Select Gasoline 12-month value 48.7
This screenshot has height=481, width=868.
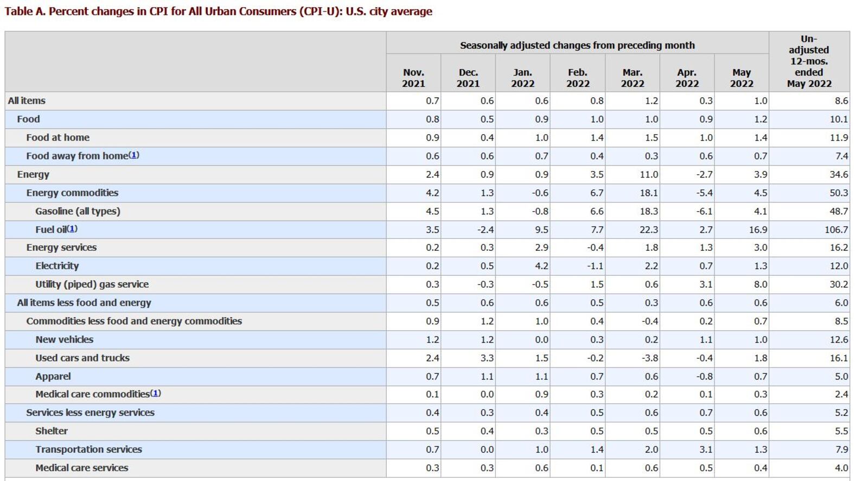point(839,212)
